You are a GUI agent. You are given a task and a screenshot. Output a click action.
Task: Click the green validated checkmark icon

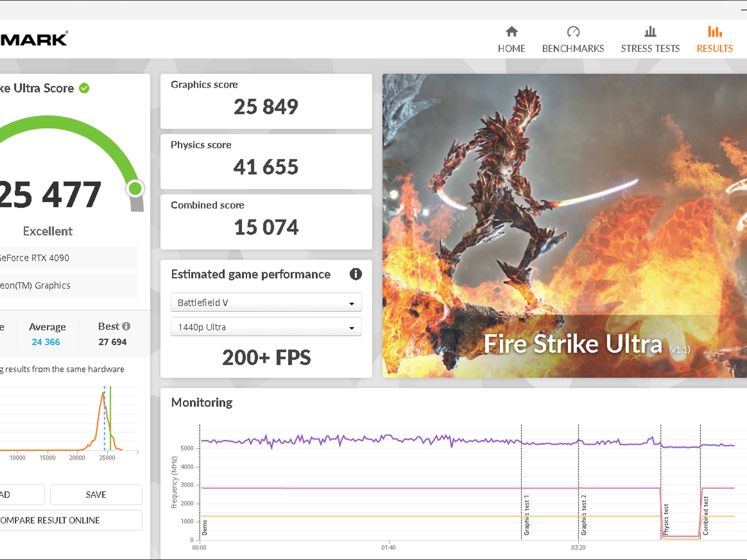(x=84, y=88)
